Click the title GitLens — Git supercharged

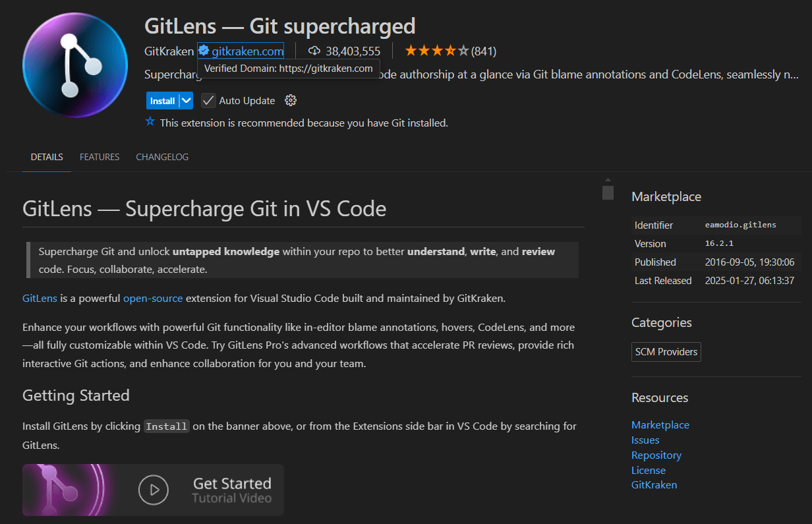coord(280,26)
